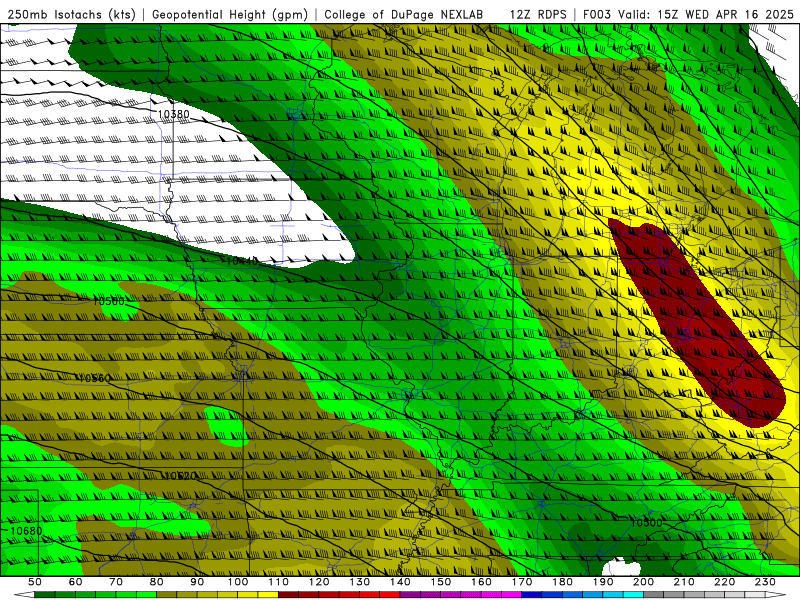Click the 60 value on the color scale
The height and width of the screenshot is (600, 800).
pyautogui.click(x=75, y=582)
